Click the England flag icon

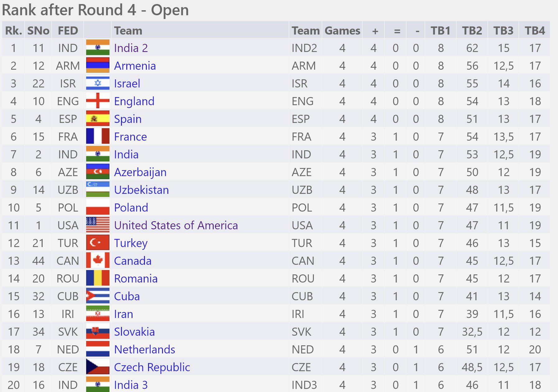[x=98, y=101]
